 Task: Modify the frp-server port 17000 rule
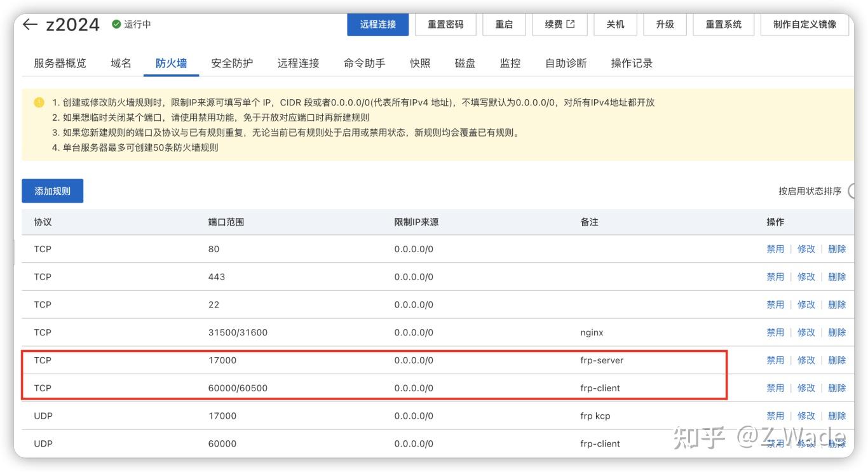click(806, 360)
